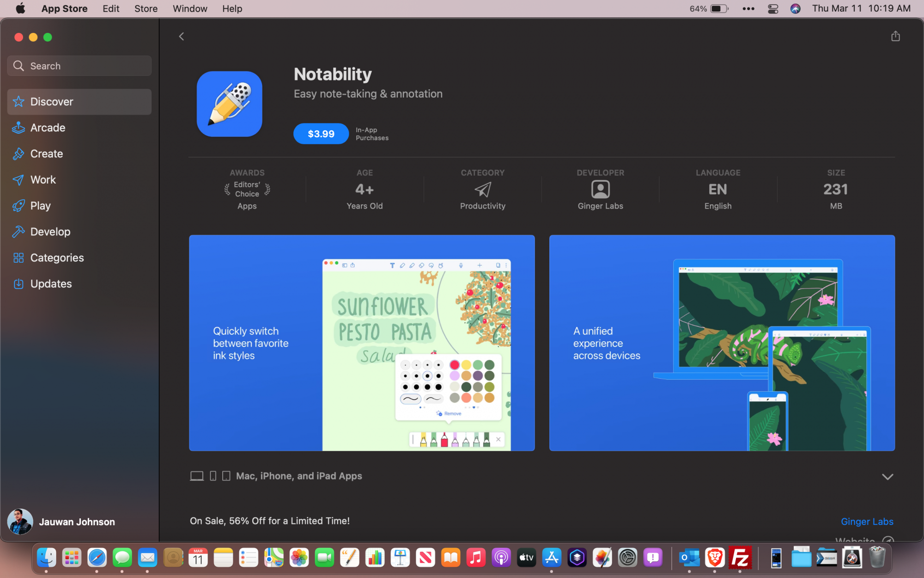Open Updates in the sidebar
Viewport: 924px width, 578px height.
click(51, 283)
